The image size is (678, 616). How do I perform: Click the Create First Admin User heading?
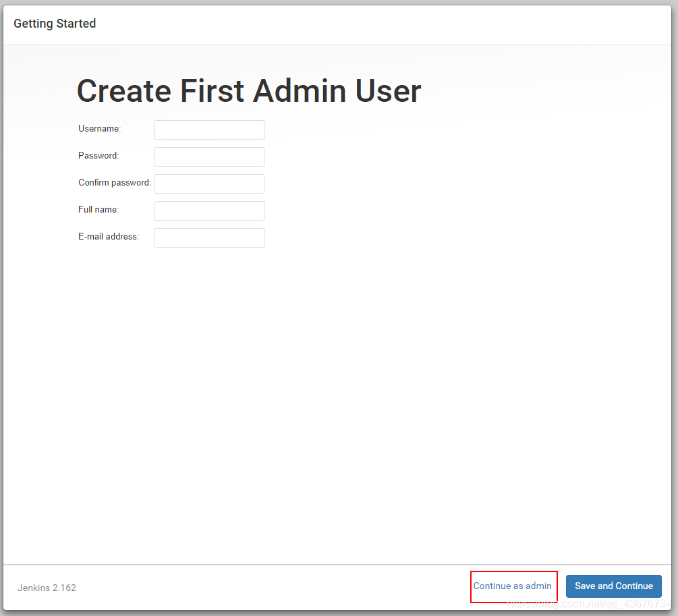pyautogui.click(x=249, y=91)
